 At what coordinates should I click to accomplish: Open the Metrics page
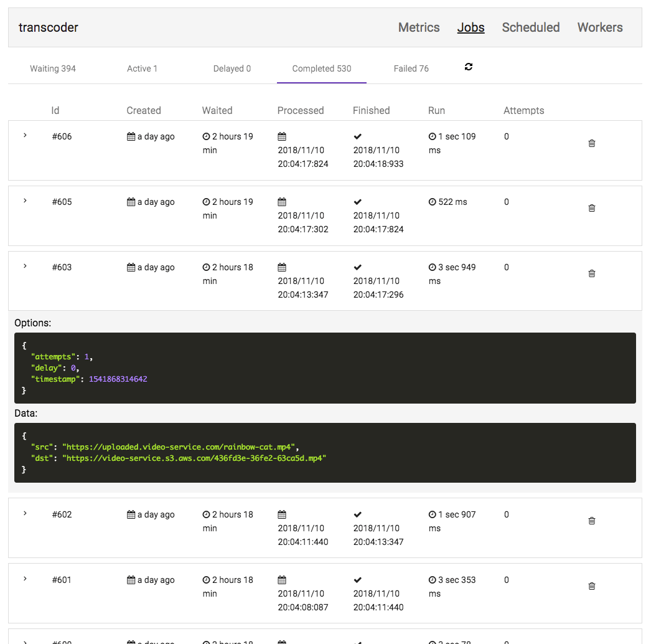(x=419, y=27)
